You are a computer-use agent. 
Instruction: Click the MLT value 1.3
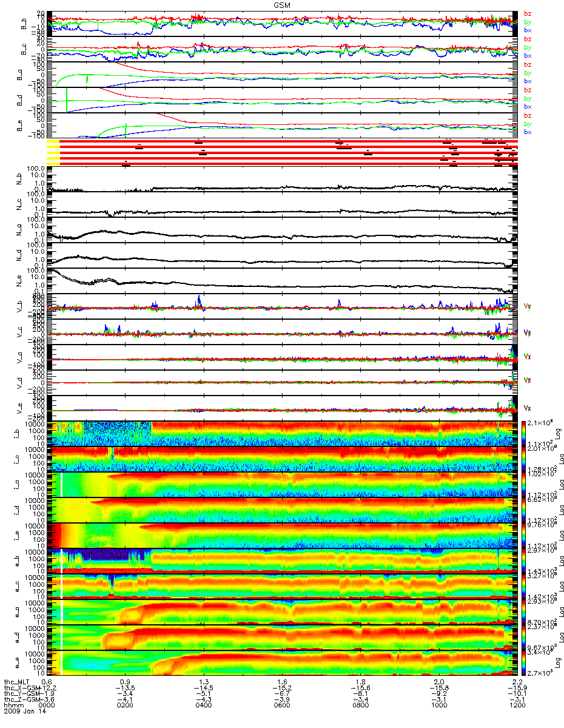pos(204,682)
